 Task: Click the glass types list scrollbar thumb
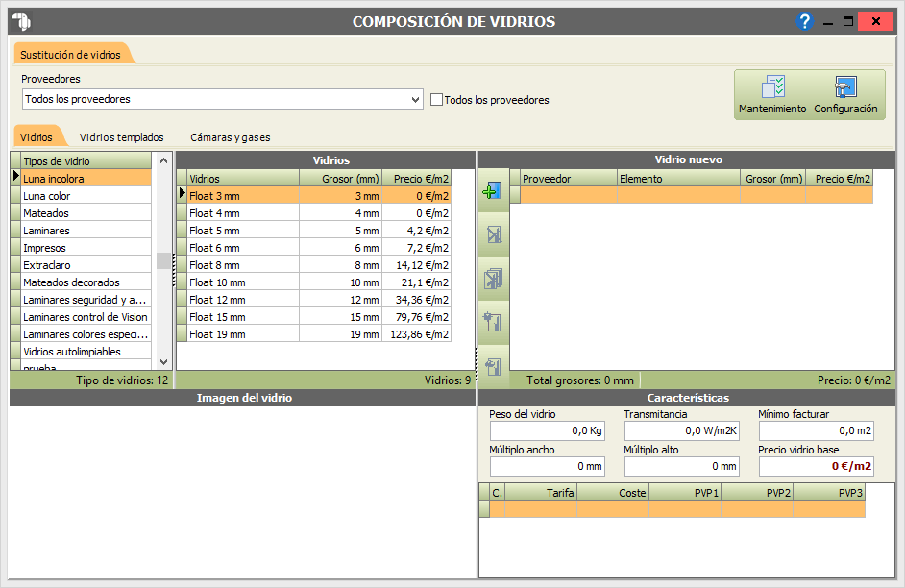pyautogui.click(x=164, y=260)
